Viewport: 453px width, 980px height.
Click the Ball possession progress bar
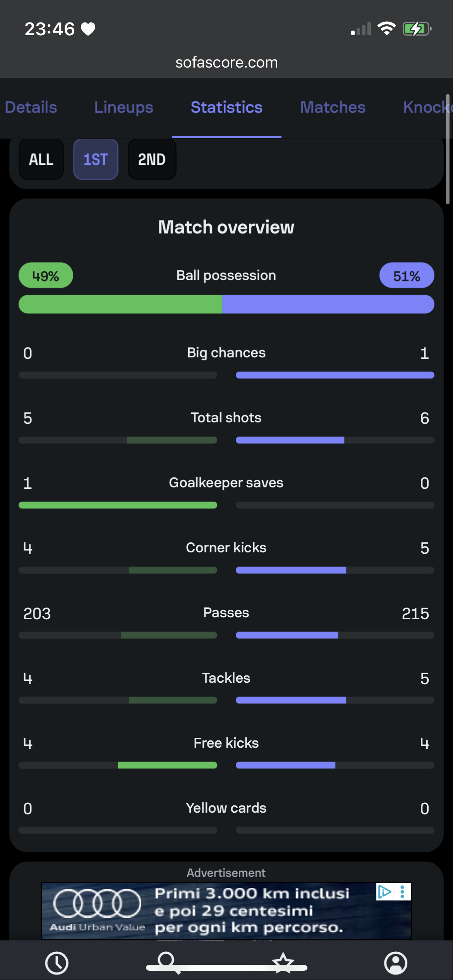(226, 304)
